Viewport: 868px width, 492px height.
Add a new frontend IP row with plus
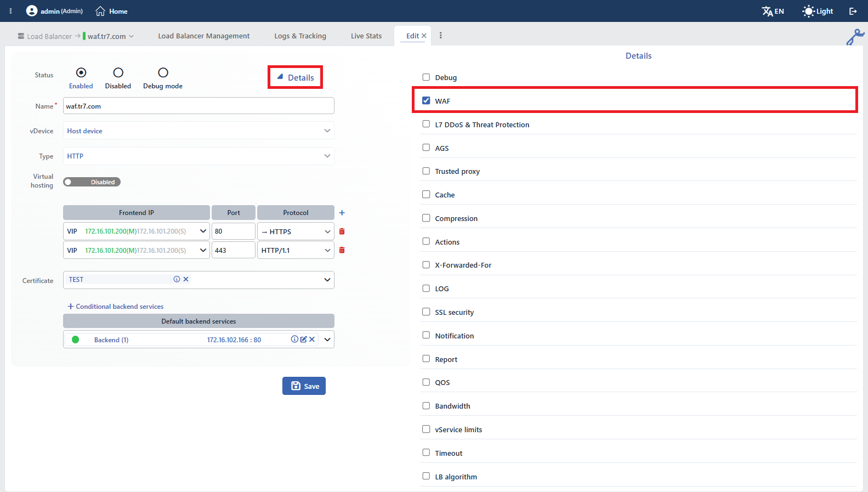pos(342,213)
